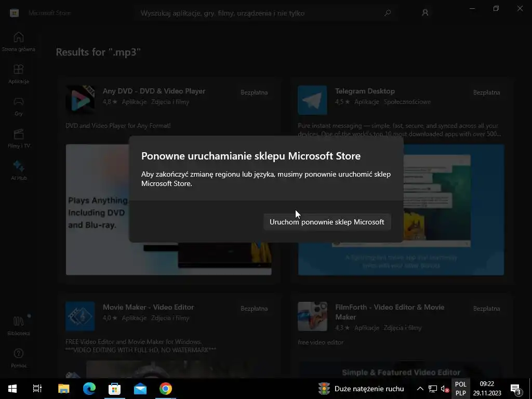Viewport: 532px width, 399px height.
Task: Open Windows Start menu
Action: [12, 389]
